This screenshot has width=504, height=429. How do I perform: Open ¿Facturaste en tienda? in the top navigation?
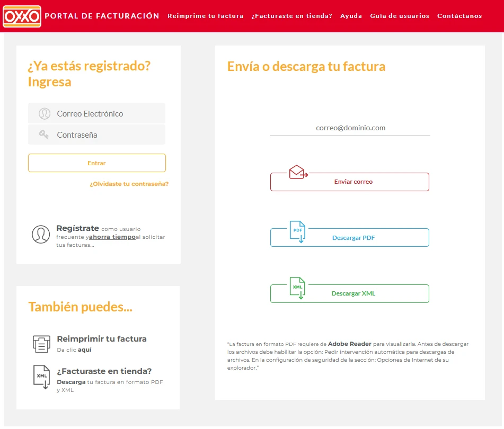click(x=292, y=16)
